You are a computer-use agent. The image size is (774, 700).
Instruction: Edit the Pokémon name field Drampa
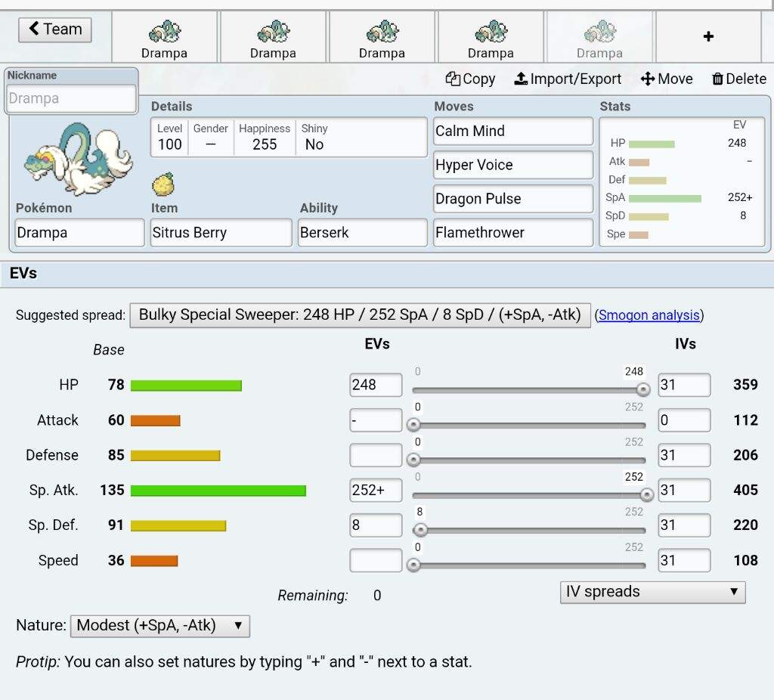79,233
